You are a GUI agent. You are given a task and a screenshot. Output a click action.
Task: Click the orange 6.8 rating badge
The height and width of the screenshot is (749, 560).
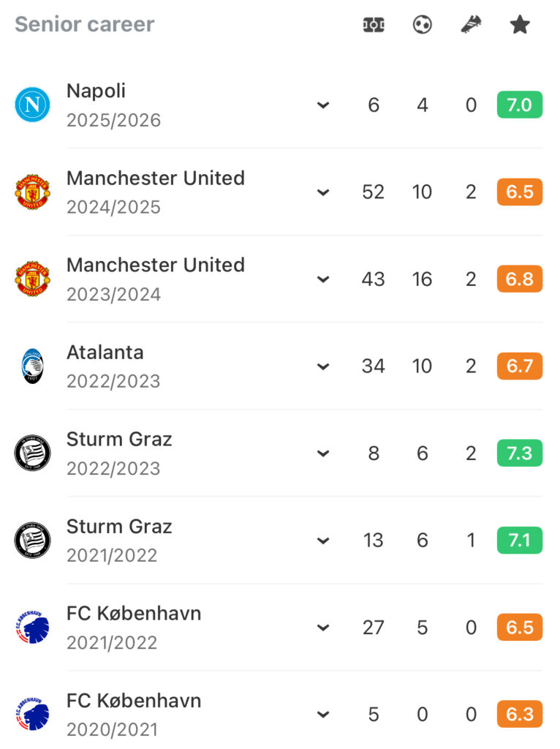(x=519, y=279)
